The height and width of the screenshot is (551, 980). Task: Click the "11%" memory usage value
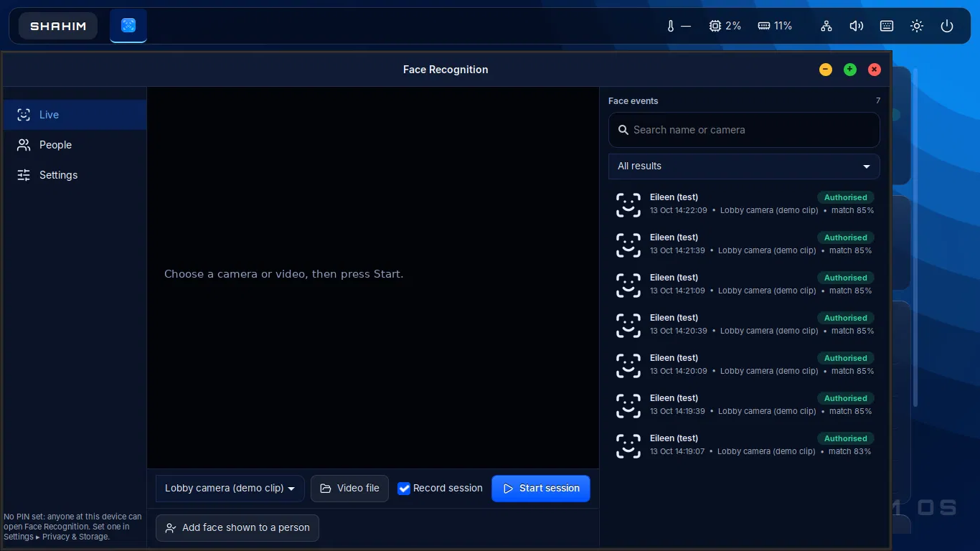point(783,26)
